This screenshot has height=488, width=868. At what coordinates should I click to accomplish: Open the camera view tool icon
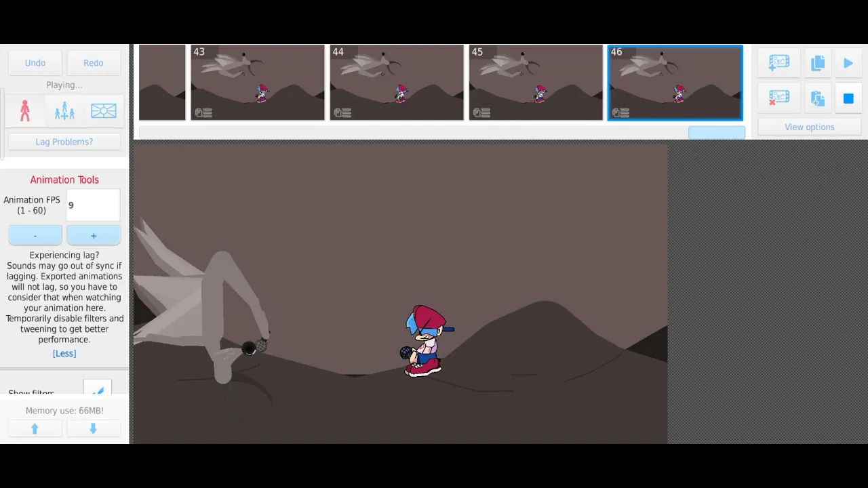pyautogui.click(x=104, y=111)
